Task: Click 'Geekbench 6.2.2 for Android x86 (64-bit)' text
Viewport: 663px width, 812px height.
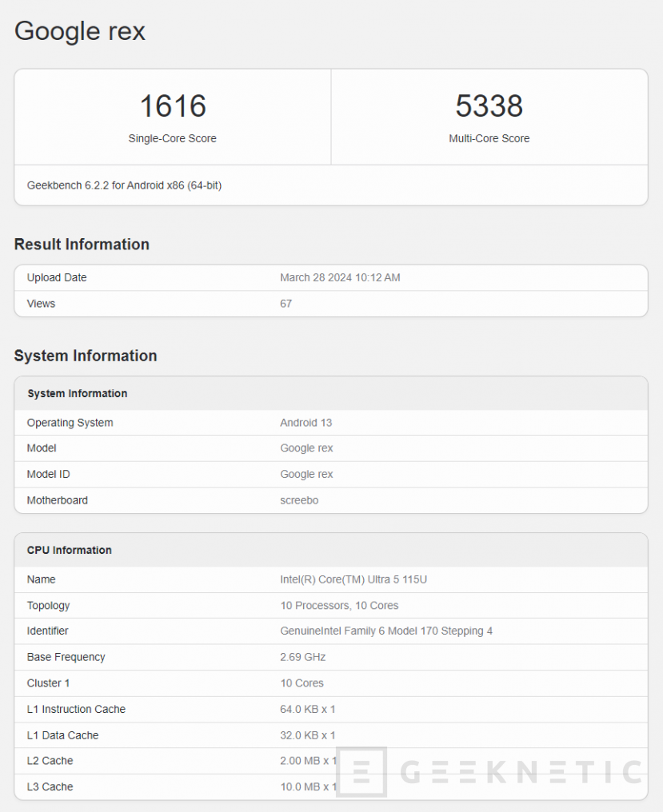Action: click(124, 185)
